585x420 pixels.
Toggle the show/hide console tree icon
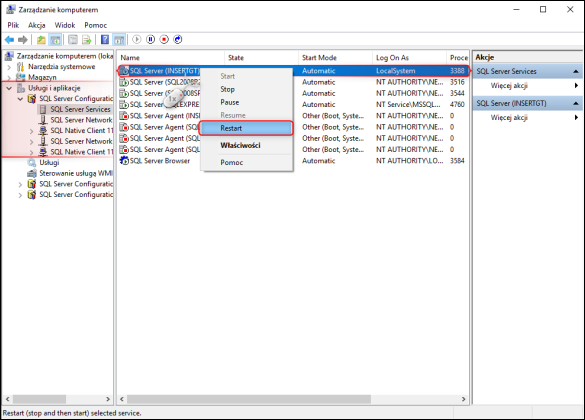pyautogui.click(x=55, y=40)
